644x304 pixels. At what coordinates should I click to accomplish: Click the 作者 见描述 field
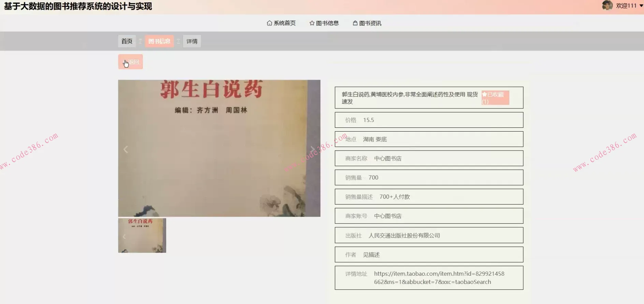click(429, 255)
